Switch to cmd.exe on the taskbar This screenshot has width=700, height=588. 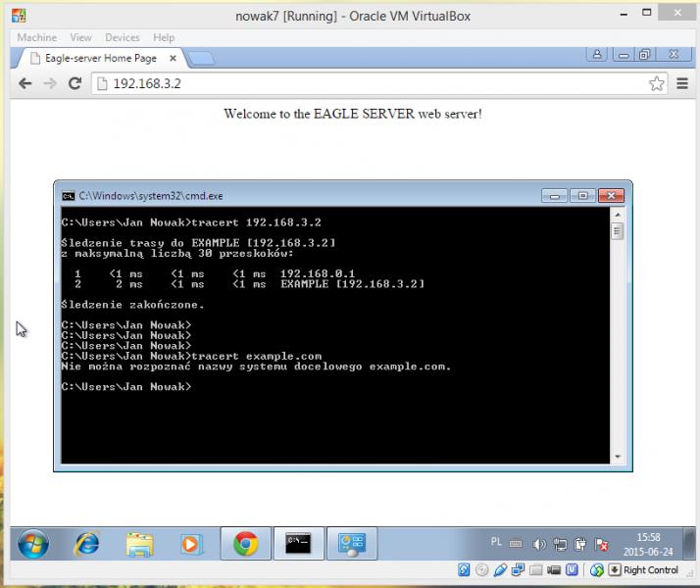pyautogui.click(x=298, y=544)
